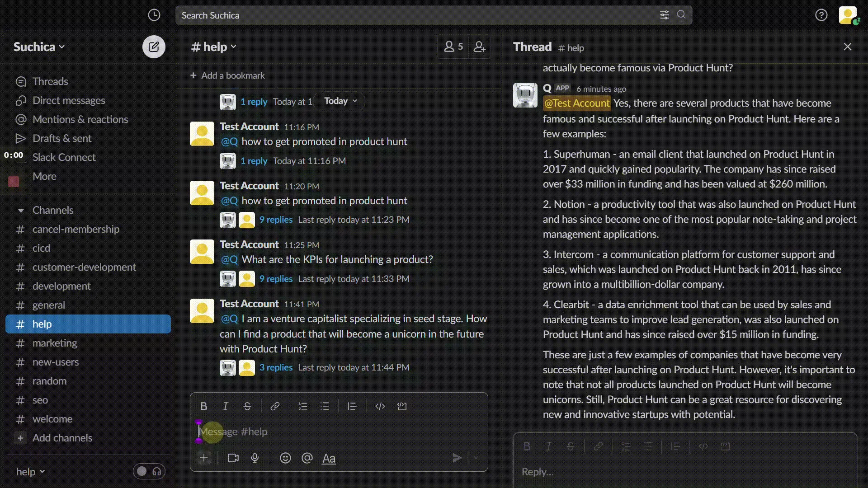Select the currently active help channel
This screenshot has width=868, height=488.
pyautogui.click(x=88, y=324)
